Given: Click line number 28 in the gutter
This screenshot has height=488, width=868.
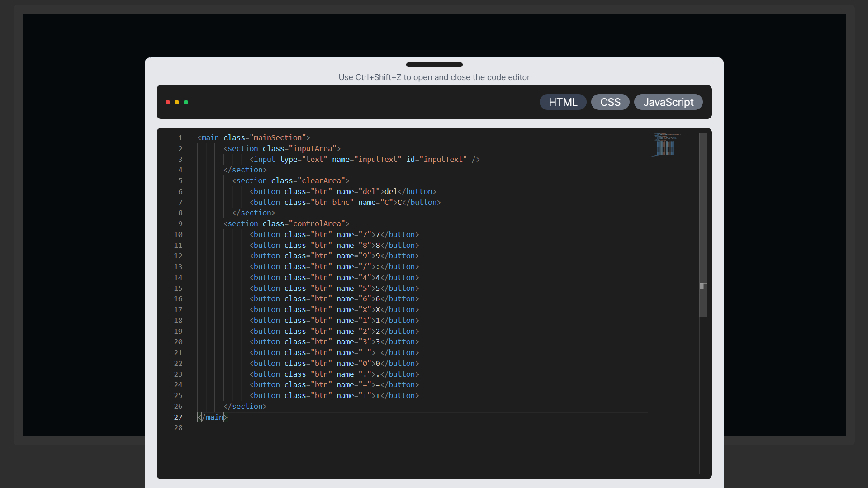Looking at the screenshot, I should coord(178,428).
